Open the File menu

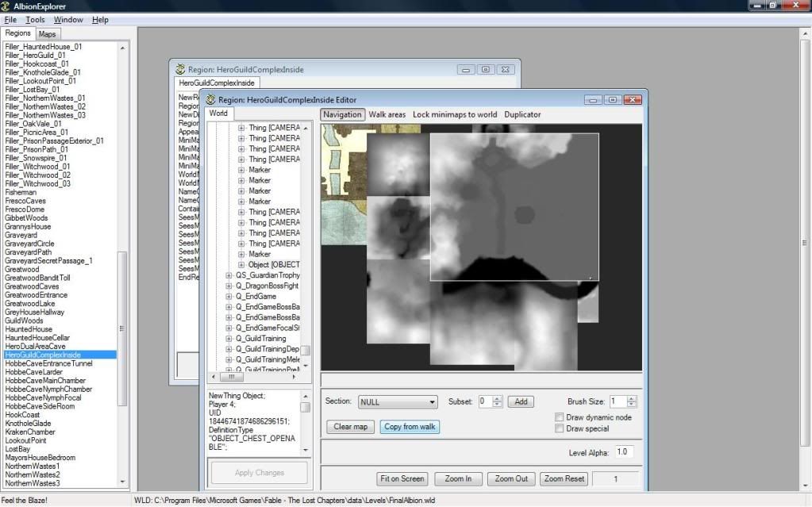click(x=10, y=20)
